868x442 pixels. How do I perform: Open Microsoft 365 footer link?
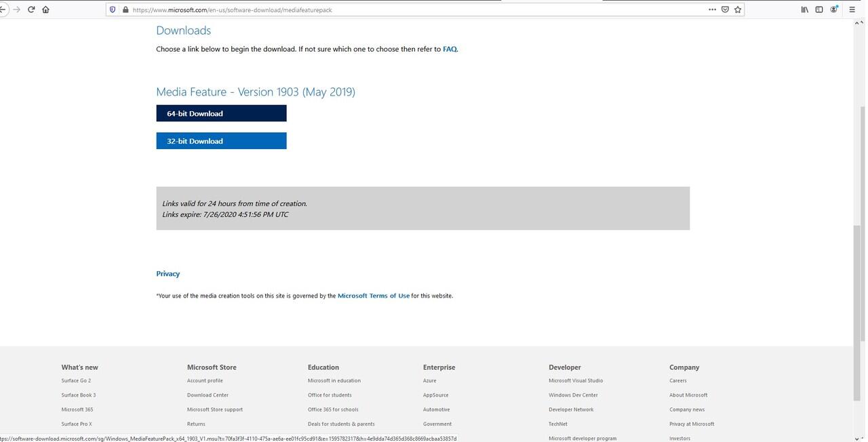point(77,409)
